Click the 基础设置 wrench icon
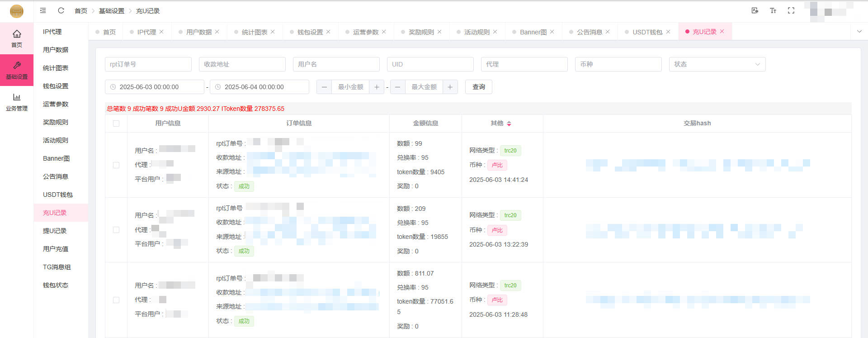868x338 pixels. [x=17, y=66]
